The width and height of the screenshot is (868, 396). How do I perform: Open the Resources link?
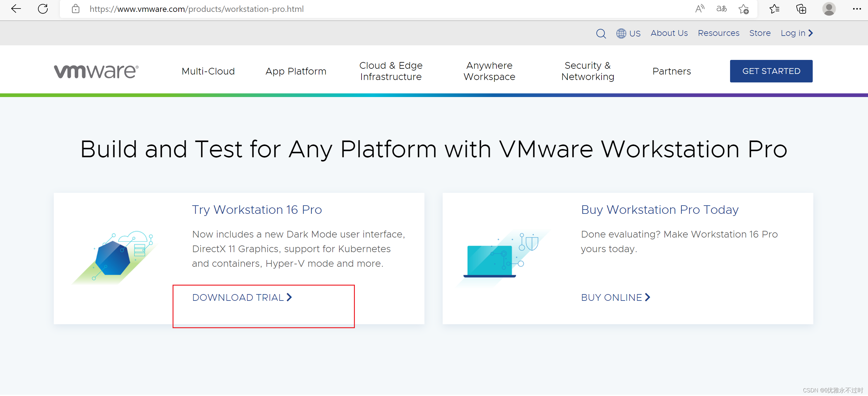tap(719, 33)
